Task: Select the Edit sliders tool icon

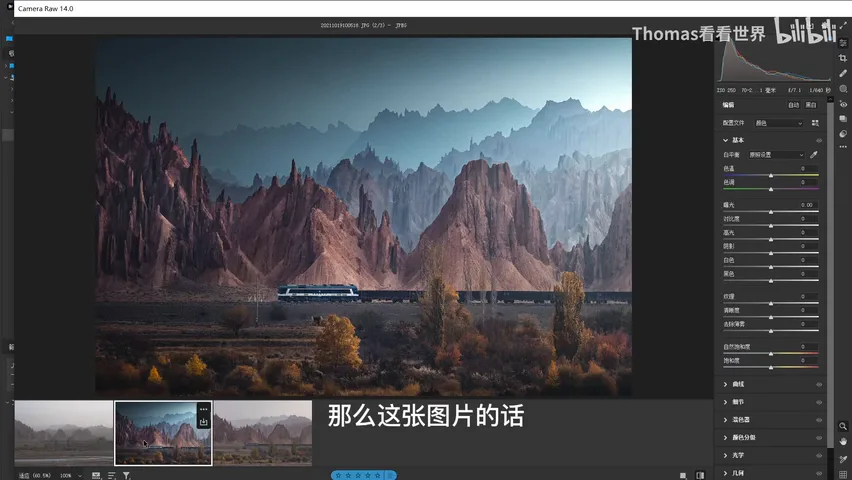Action: (843, 42)
